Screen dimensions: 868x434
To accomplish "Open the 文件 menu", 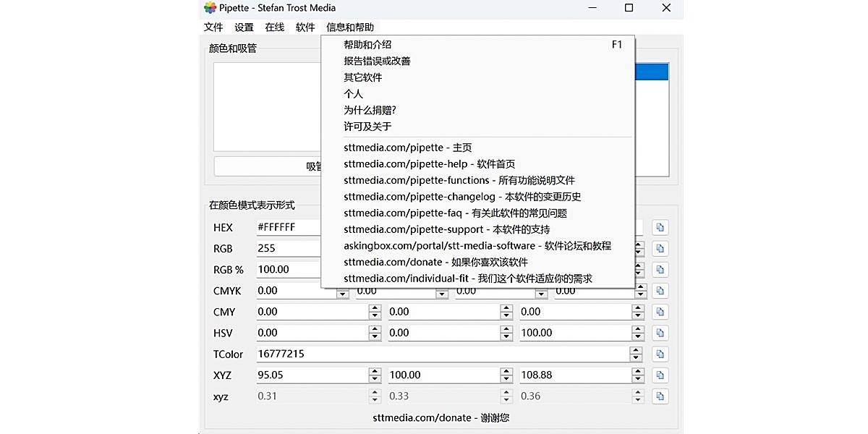I will 213,27.
